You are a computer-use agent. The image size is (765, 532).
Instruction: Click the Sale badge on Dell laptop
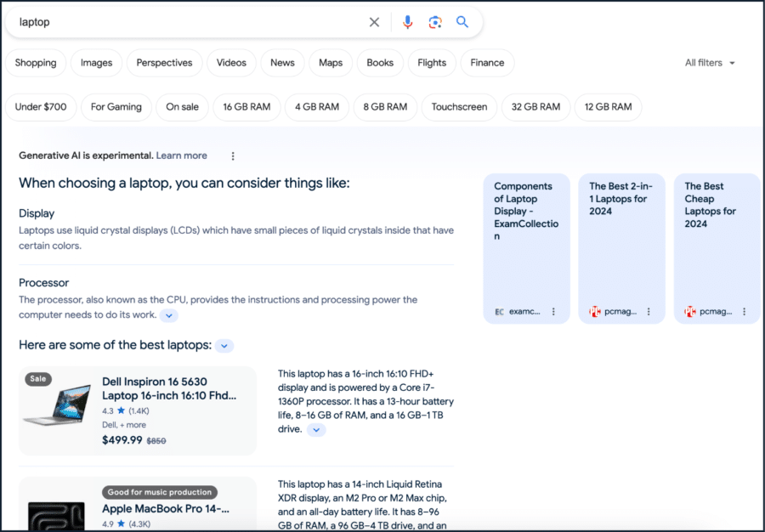coord(38,379)
